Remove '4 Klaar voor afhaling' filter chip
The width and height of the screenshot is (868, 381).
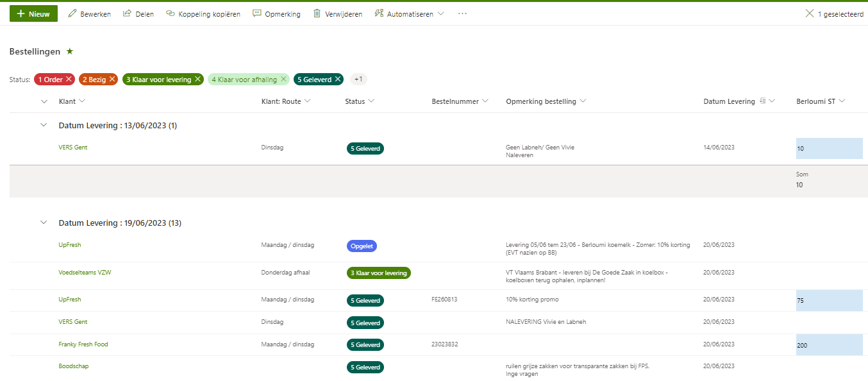(x=283, y=80)
